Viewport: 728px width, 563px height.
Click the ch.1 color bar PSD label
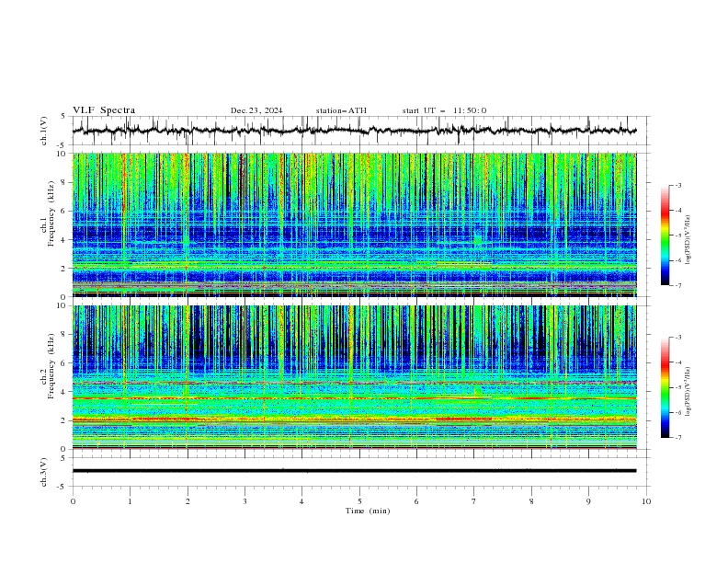[x=688, y=239]
